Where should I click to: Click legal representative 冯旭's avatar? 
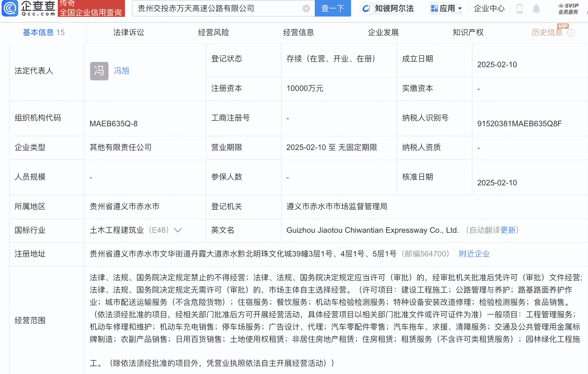(x=99, y=71)
